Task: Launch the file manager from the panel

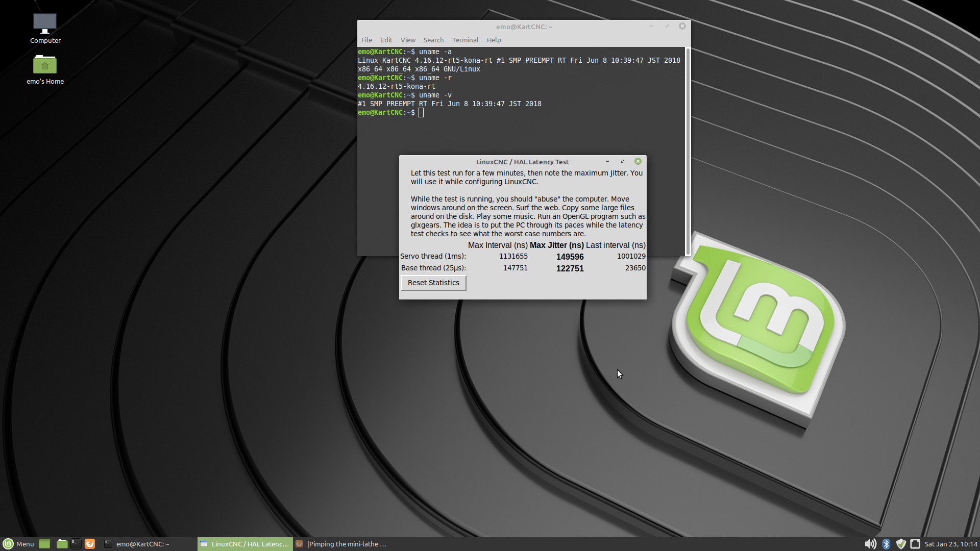Action: point(62,544)
